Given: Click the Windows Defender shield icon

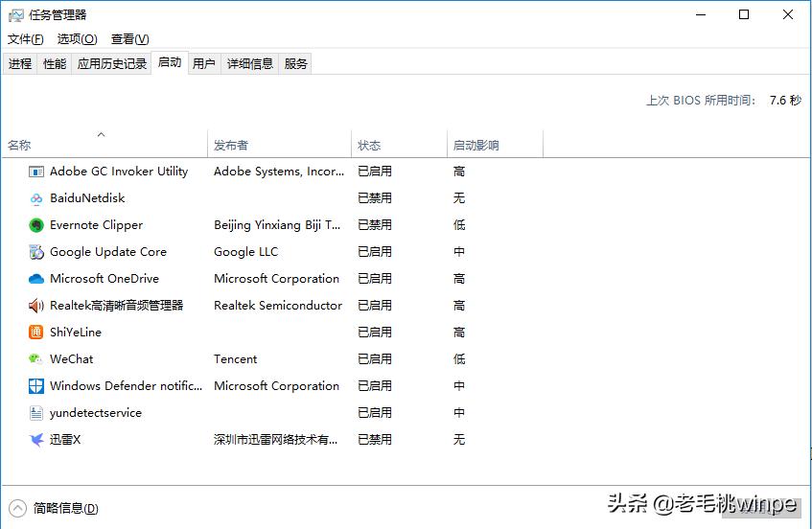Looking at the screenshot, I should point(36,386).
